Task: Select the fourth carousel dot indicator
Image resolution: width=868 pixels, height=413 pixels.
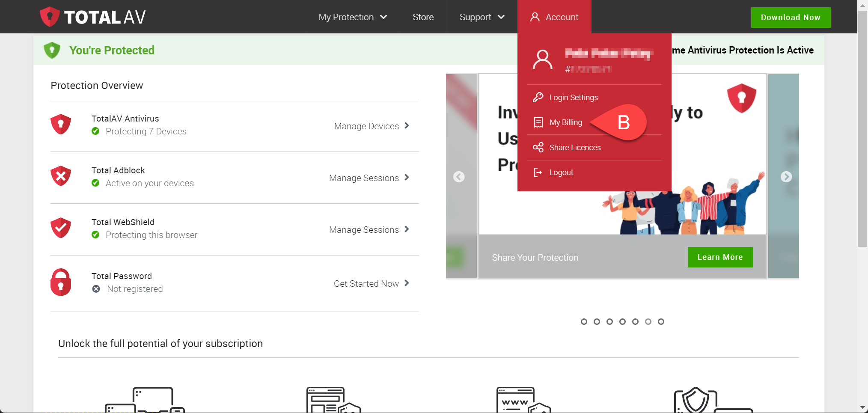Action: (622, 321)
